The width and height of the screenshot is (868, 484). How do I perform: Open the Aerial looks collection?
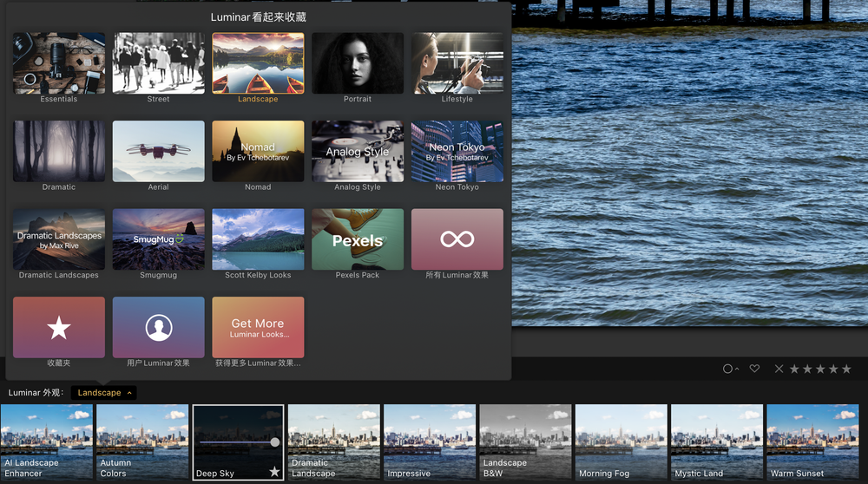[158, 151]
